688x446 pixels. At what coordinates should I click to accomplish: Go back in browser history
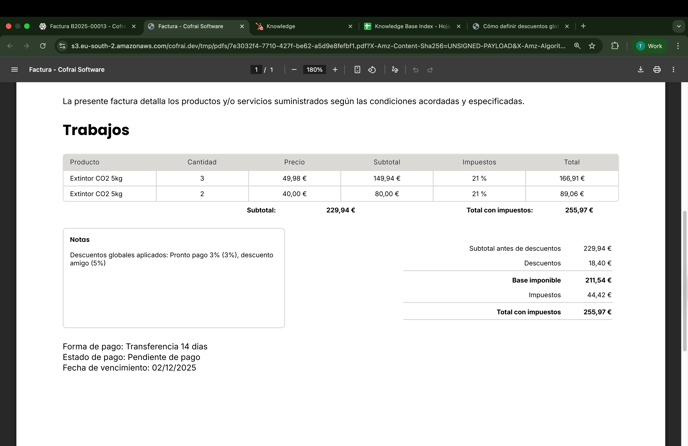[x=10, y=46]
